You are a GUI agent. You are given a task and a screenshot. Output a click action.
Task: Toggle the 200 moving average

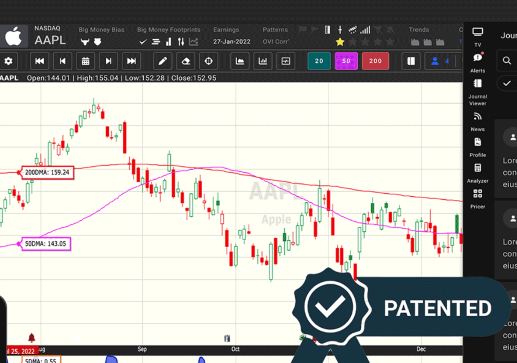pos(375,61)
